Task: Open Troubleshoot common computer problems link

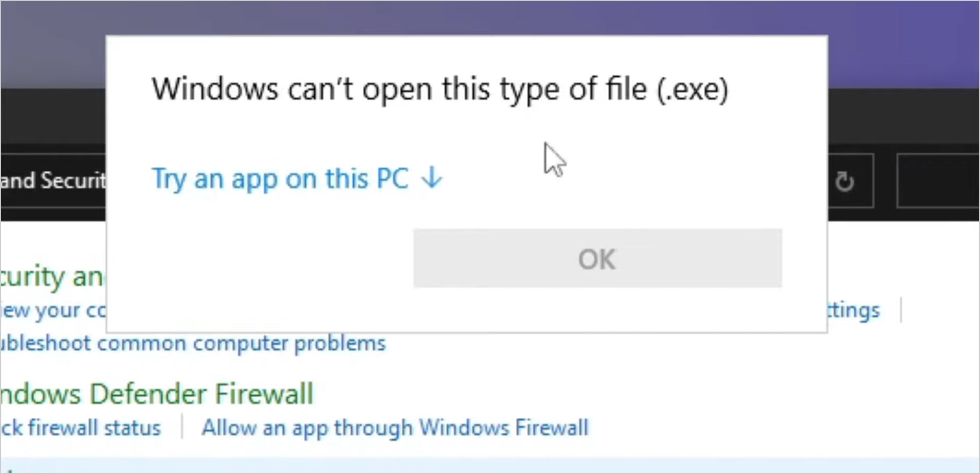Action: (193, 343)
